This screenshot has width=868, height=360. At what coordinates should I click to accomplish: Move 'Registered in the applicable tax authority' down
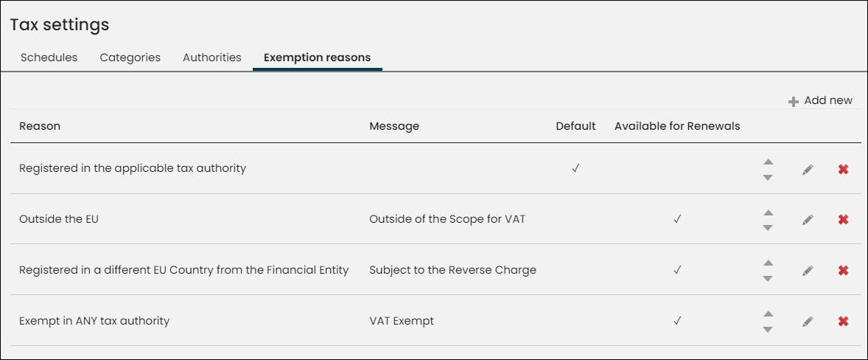pyautogui.click(x=768, y=177)
